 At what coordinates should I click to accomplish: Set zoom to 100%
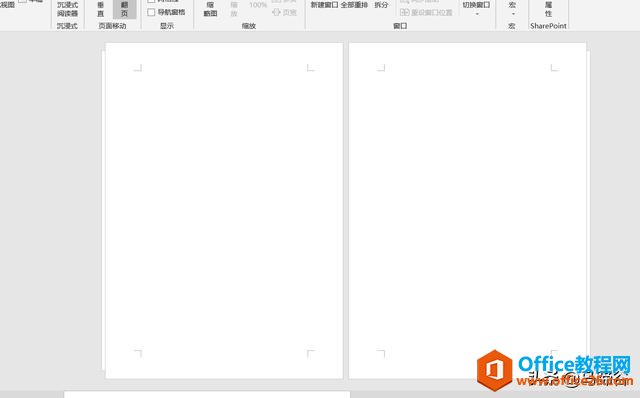click(258, 5)
